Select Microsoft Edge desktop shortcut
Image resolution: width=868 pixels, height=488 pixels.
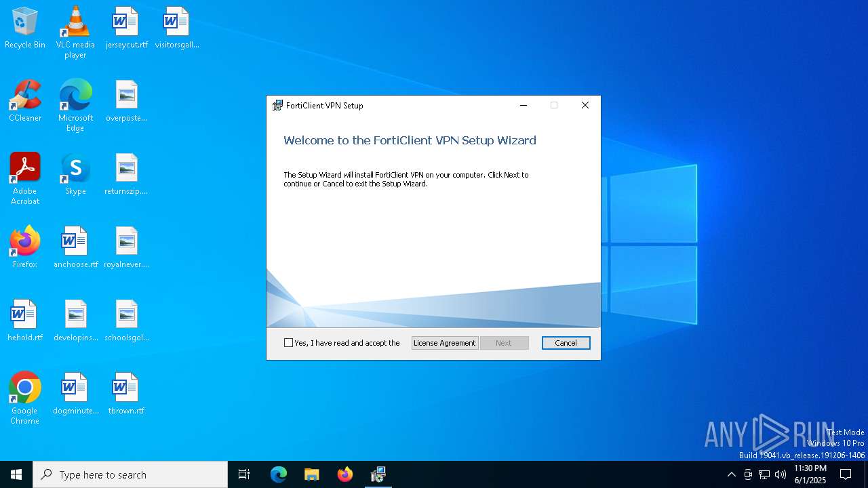click(x=75, y=106)
